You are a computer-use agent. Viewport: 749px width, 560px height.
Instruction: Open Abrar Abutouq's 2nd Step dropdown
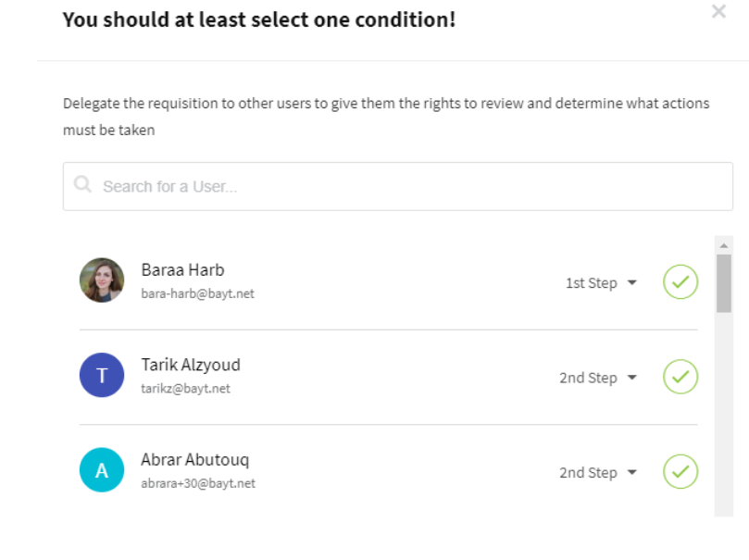pos(598,473)
